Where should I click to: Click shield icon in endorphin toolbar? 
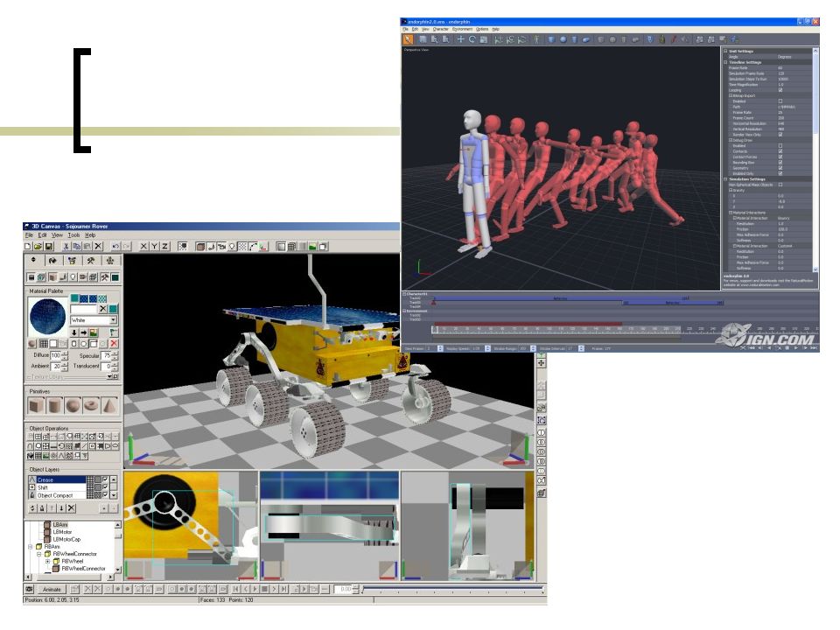click(x=650, y=39)
